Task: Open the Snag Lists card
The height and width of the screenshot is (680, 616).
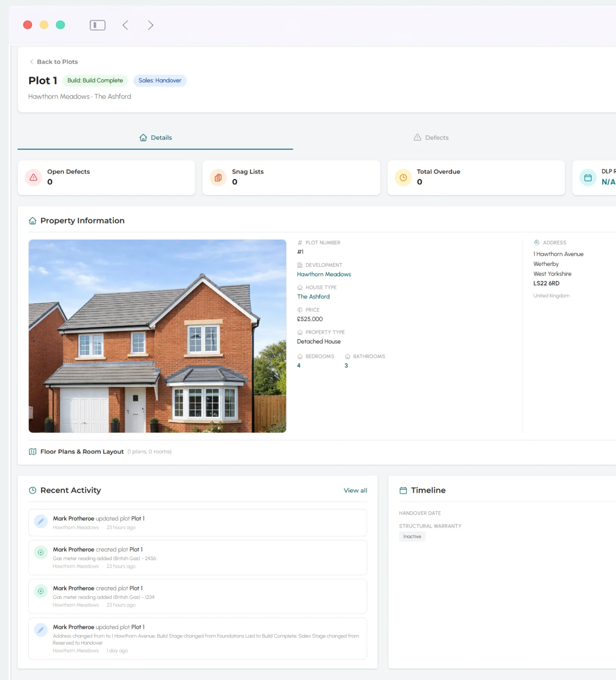Action: (291, 178)
